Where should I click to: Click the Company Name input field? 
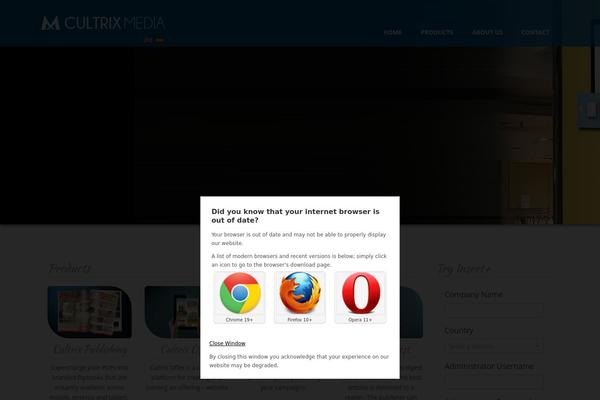pos(494,310)
